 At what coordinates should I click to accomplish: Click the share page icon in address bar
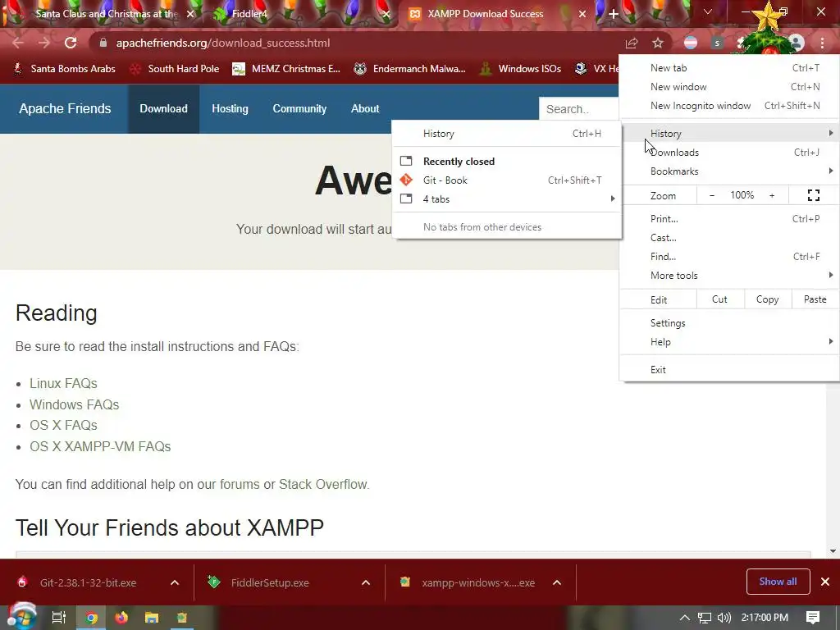pyautogui.click(x=632, y=43)
